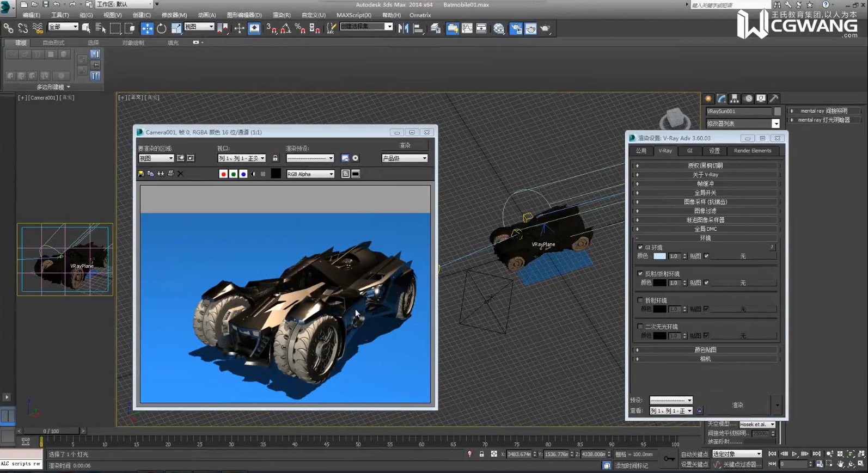Open the Modify command panel tab
The width and height of the screenshot is (868, 473).
[722, 99]
